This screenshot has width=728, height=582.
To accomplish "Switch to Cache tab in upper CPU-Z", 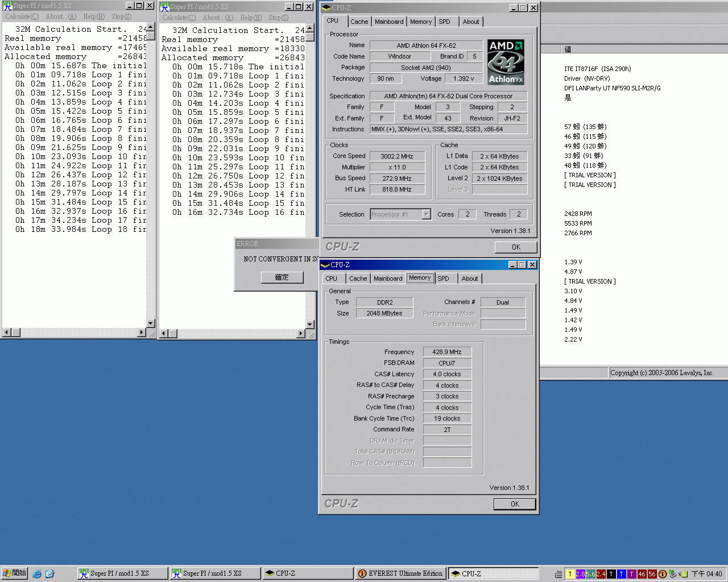I will pyautogui.click(x=359, y=22).
